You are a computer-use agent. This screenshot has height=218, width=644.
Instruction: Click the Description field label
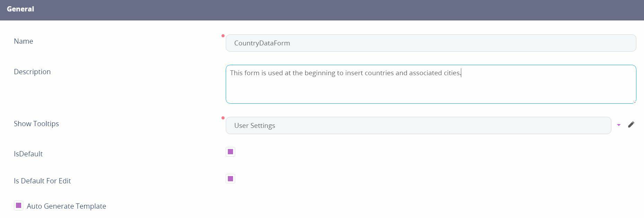pos(32,72)
